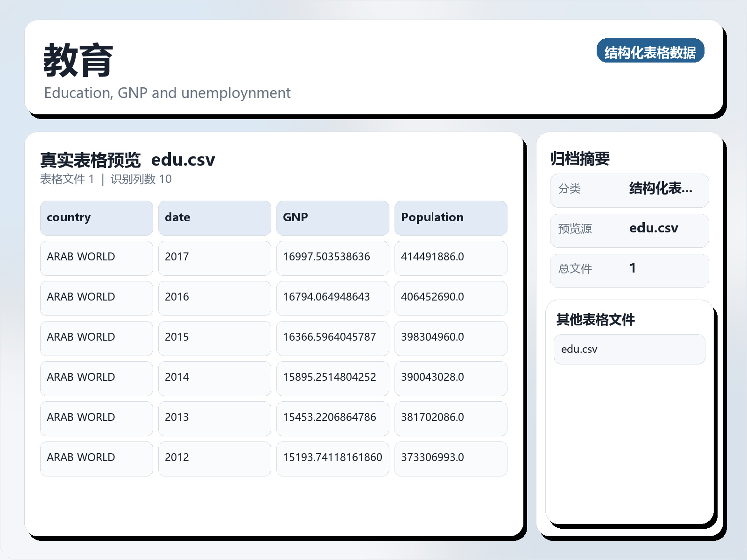The width and height of the screenshot is (747, 560).
Task: Click GNP value 15453.2206864786
Action: click(332, 418)
